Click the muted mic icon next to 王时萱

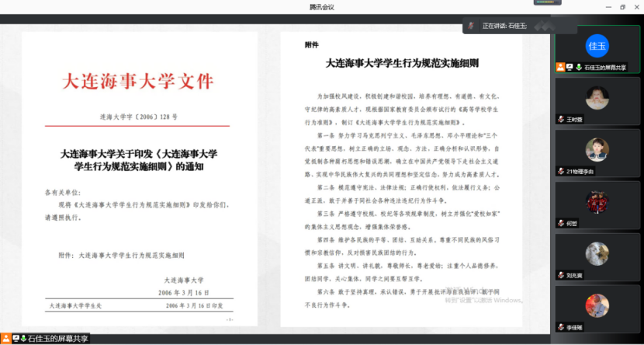coord(560,120)
